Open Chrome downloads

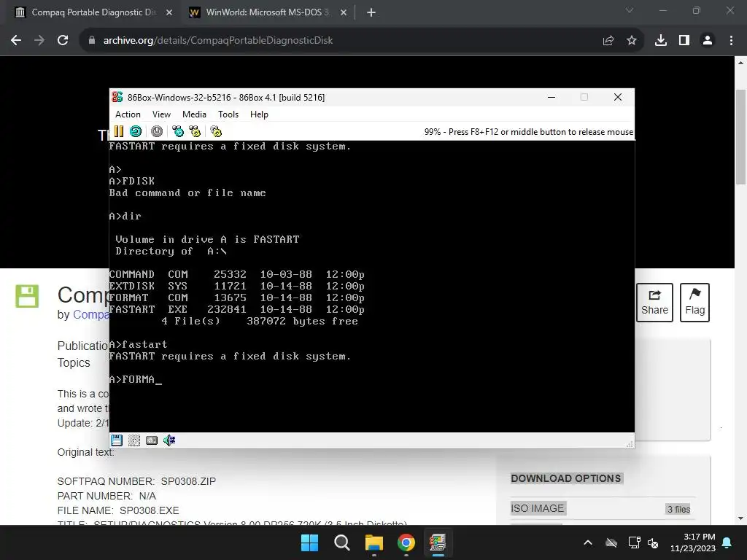click(x=661, y=41)
